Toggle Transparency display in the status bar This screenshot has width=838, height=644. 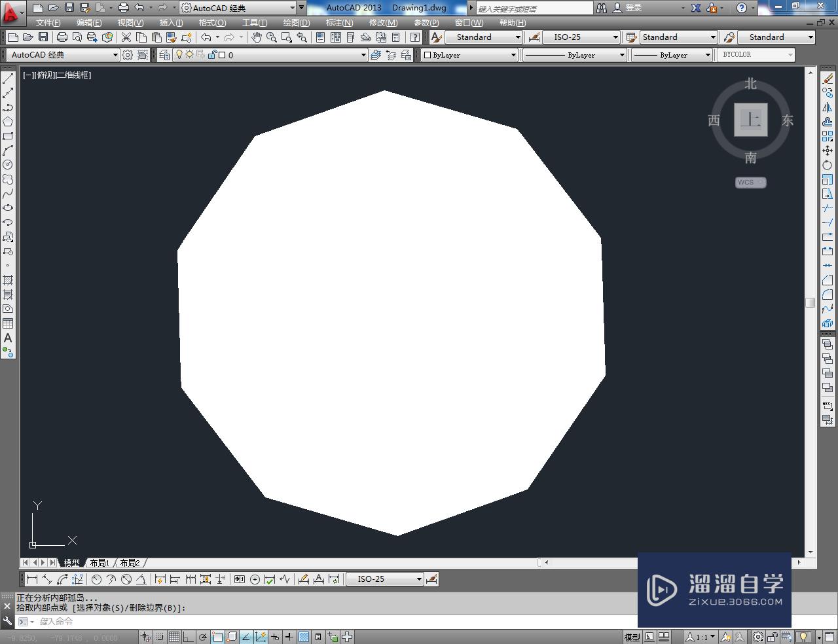[x=304, y=637]
